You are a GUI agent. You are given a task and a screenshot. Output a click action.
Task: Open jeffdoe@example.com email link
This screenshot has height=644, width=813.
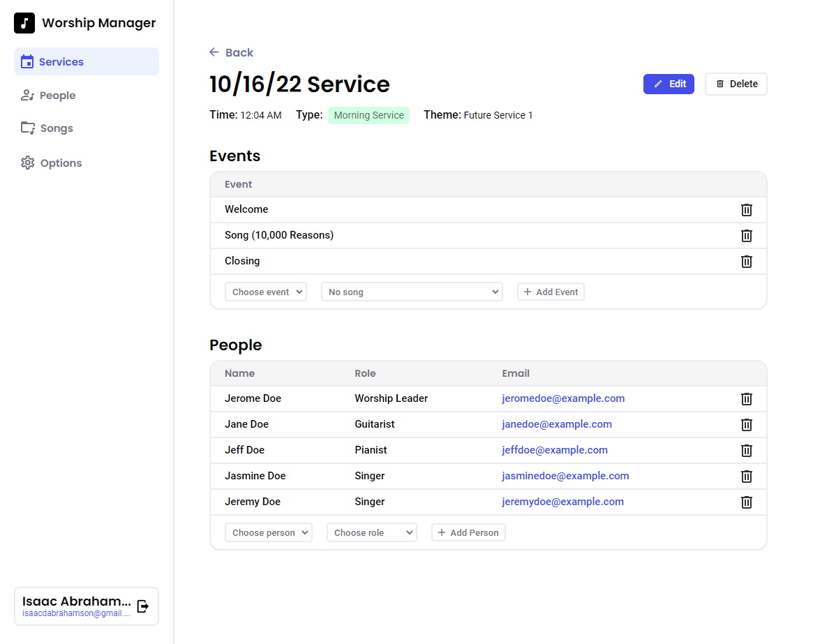click(555, 450)
